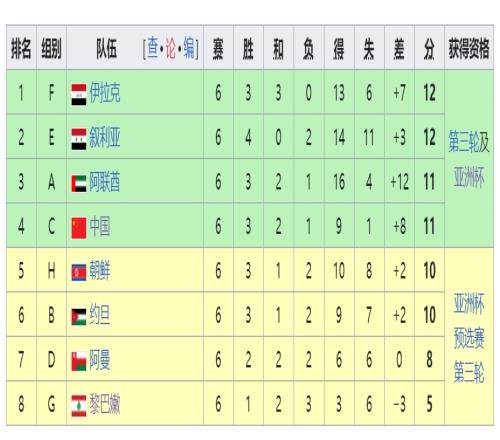Click the red 论 talk link

coord(171,47)
